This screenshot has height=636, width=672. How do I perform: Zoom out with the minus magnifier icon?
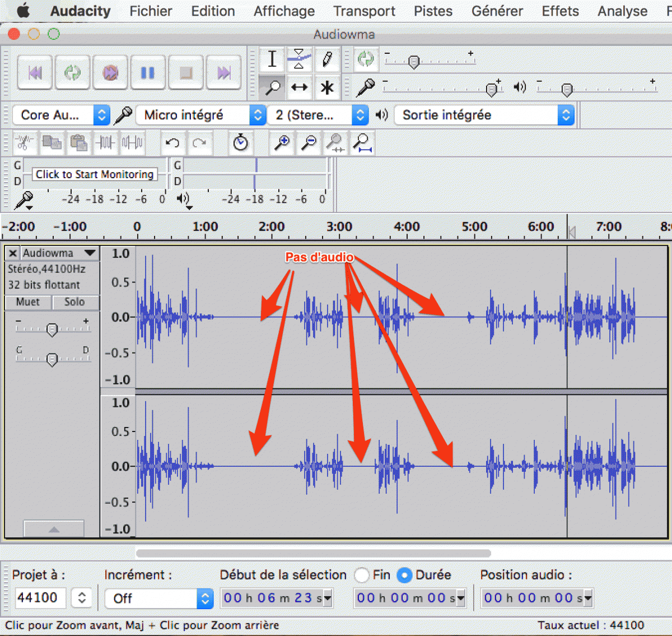(309, 143)
